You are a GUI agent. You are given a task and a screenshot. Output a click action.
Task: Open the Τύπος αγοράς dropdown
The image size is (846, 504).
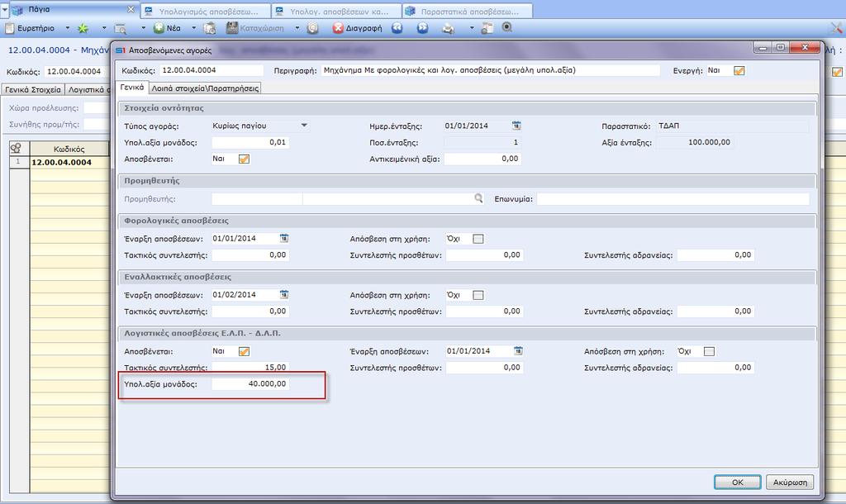[304, 126]
